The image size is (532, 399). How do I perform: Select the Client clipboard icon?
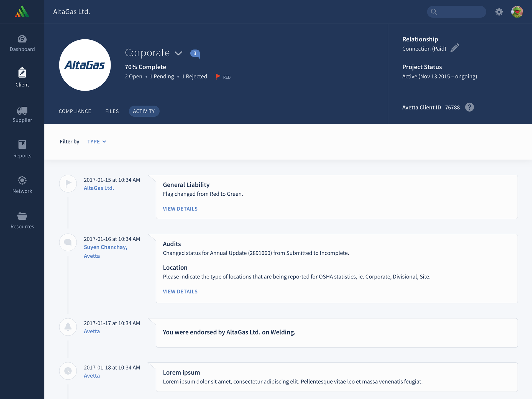pos(22,73)
